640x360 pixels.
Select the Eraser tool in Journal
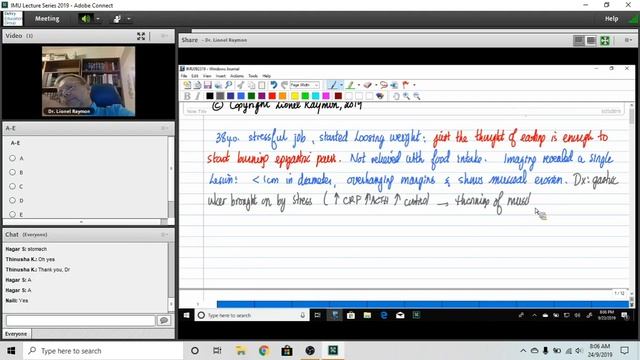[x=367, y=85]
